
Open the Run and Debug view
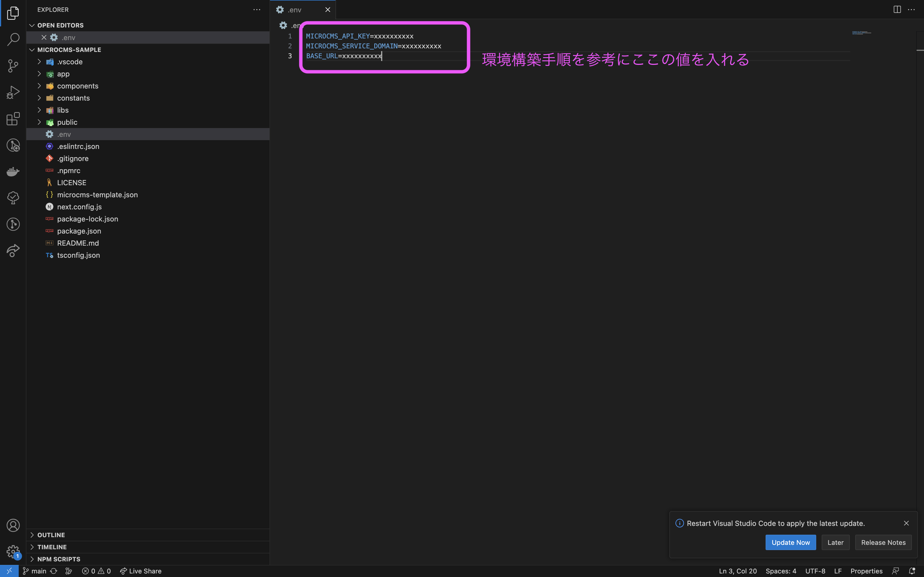point(13,92)
